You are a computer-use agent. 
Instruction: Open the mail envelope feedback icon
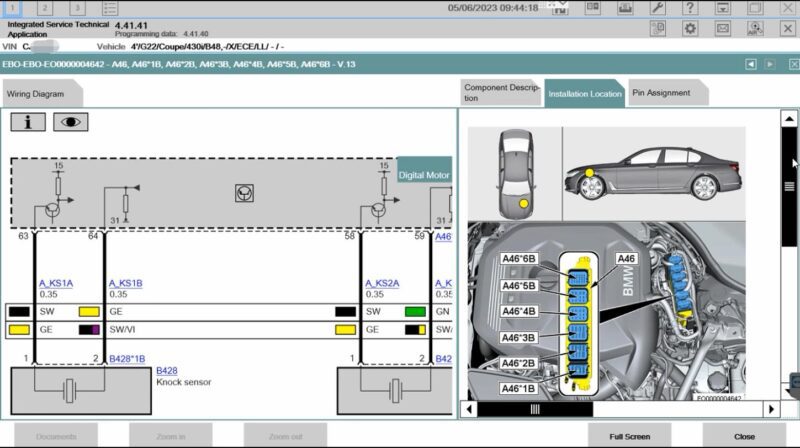click(722, 29)
